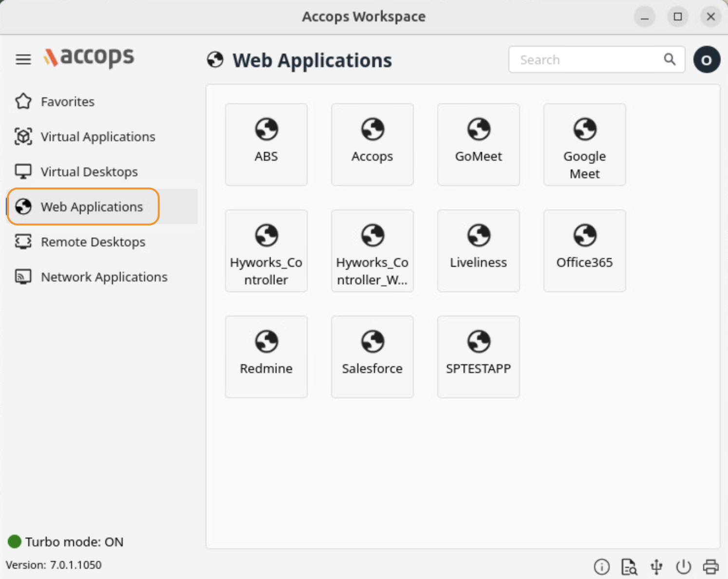Start the Redmine web app
728x579 pixels.
tap(266, 356)
